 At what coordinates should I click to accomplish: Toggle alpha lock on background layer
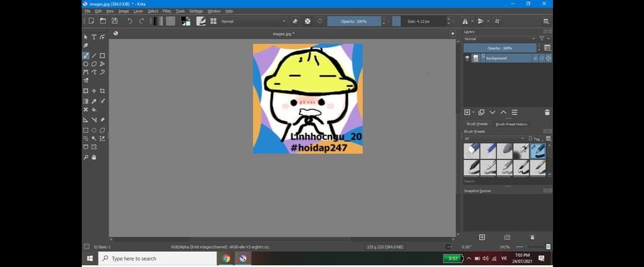pos(548,59)
